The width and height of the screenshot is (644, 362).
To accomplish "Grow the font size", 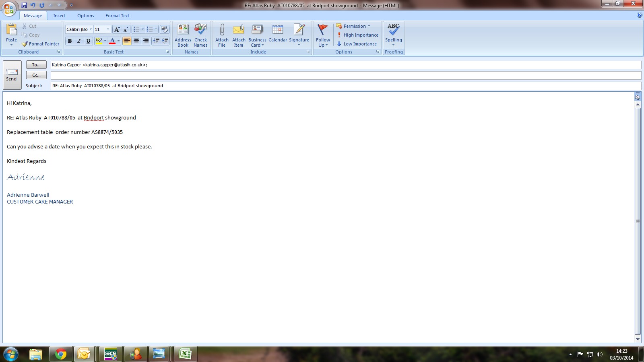I will coord(117,29).
